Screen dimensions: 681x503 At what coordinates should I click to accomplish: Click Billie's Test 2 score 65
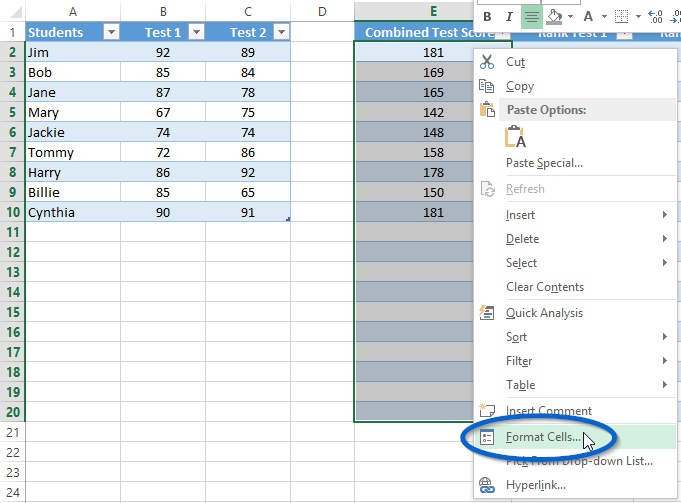tap(248, 192)
